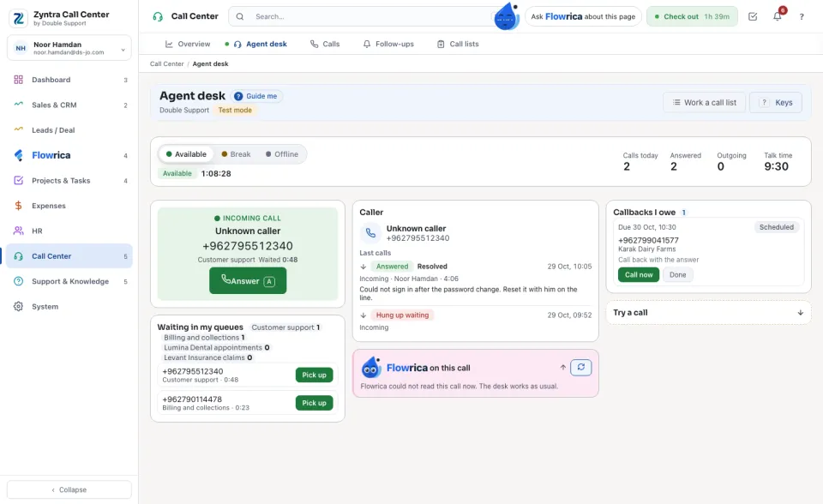Open the Dashboard grid icon
The image size is (823, 504).
[18, 80]
